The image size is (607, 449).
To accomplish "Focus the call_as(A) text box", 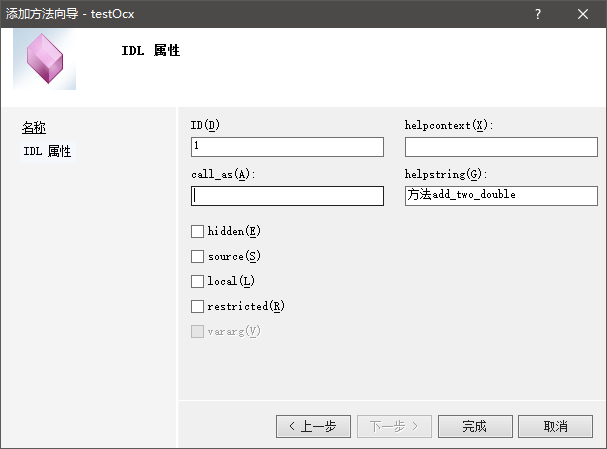I will [287, 196].
